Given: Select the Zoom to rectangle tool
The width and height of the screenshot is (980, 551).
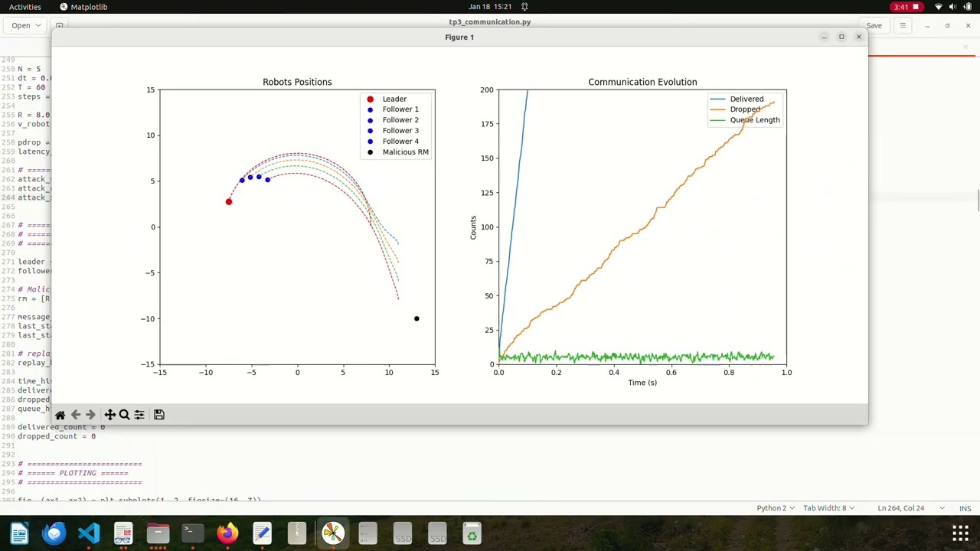Looking at the screenshot, I should pyautogui.click(x=124, y=415).
